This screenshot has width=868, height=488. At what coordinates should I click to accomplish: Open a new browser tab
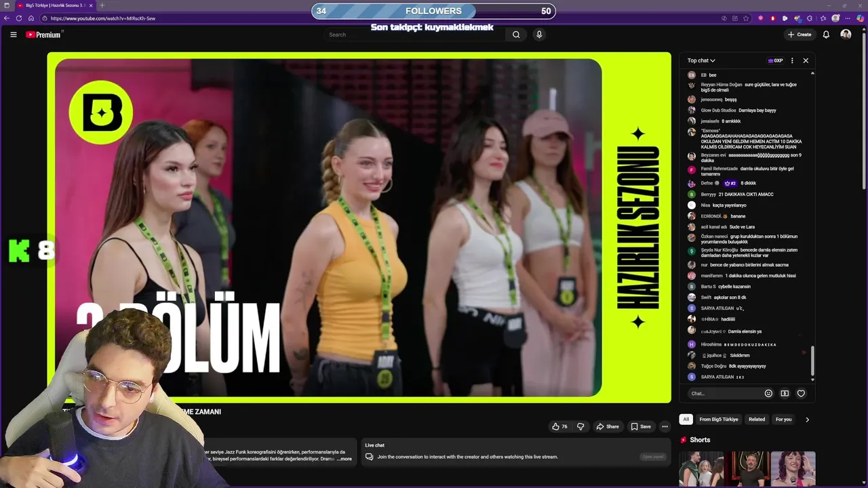point(102,5)
